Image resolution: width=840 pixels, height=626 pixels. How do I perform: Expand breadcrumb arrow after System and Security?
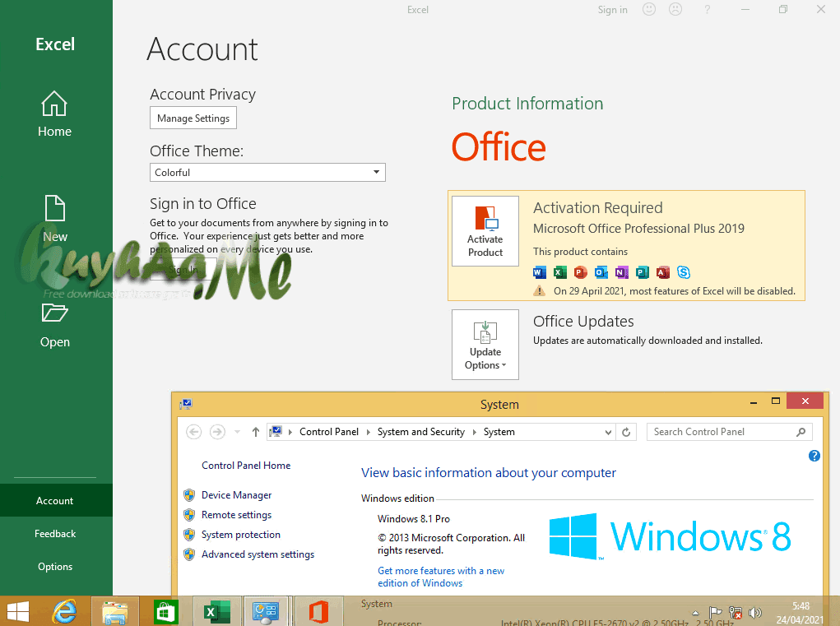(474, 432)
